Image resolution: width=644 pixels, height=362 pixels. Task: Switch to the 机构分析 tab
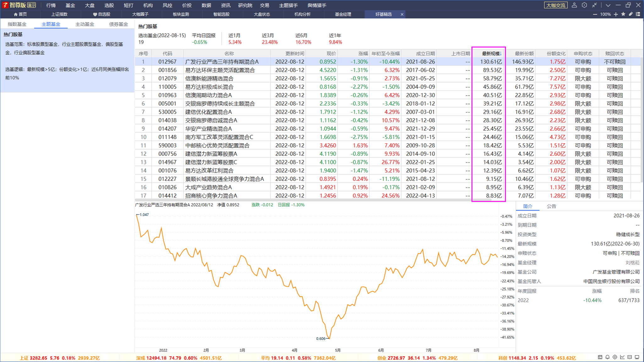tap(302, 14)
